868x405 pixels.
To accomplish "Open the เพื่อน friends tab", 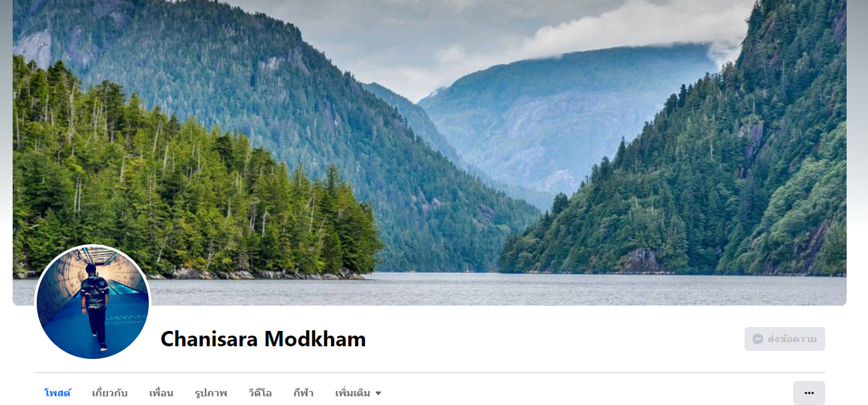I will tap(161, 393).
